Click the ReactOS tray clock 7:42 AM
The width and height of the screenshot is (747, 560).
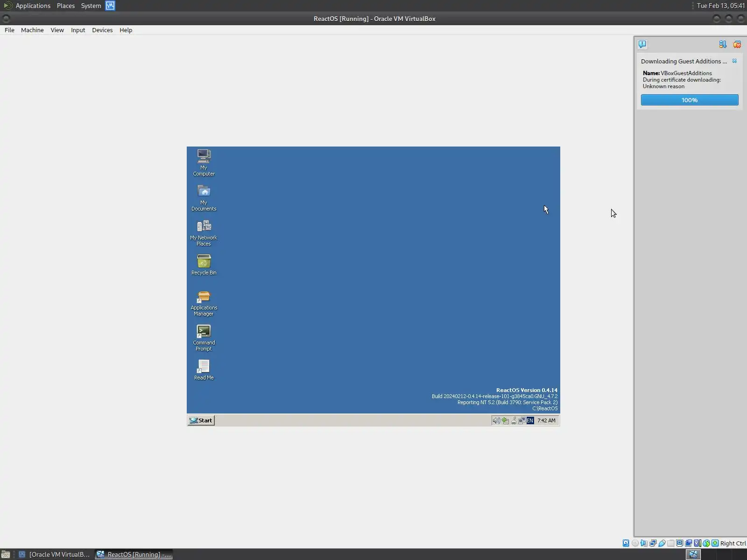546,420
